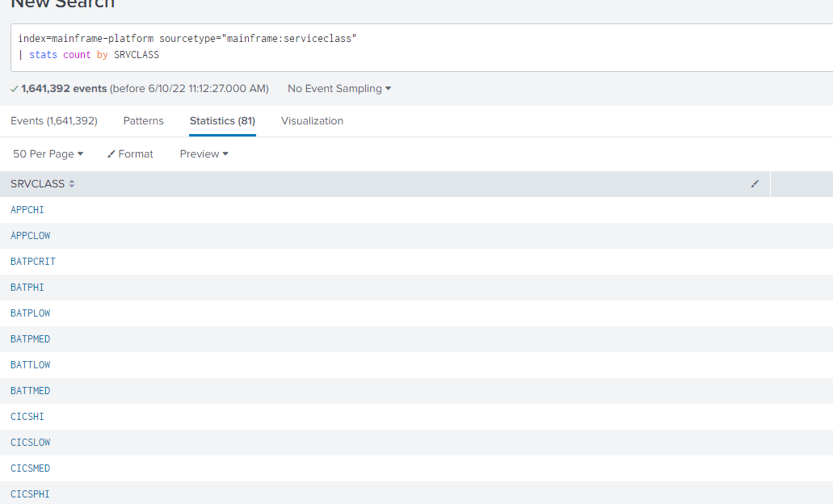Viewport: 833px width, 504px height.
Task: Click the job-complete checkmark icon
Action: [x=14, y=88]
